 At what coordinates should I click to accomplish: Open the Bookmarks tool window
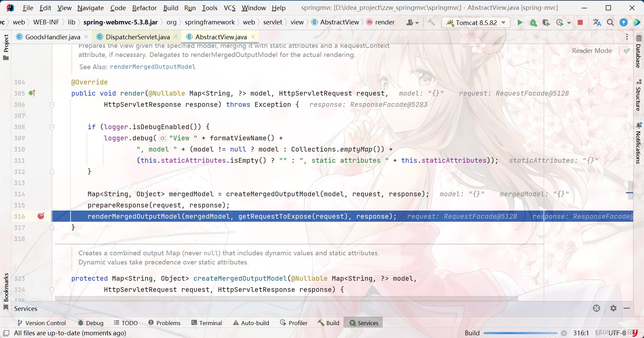coord(6,291)
